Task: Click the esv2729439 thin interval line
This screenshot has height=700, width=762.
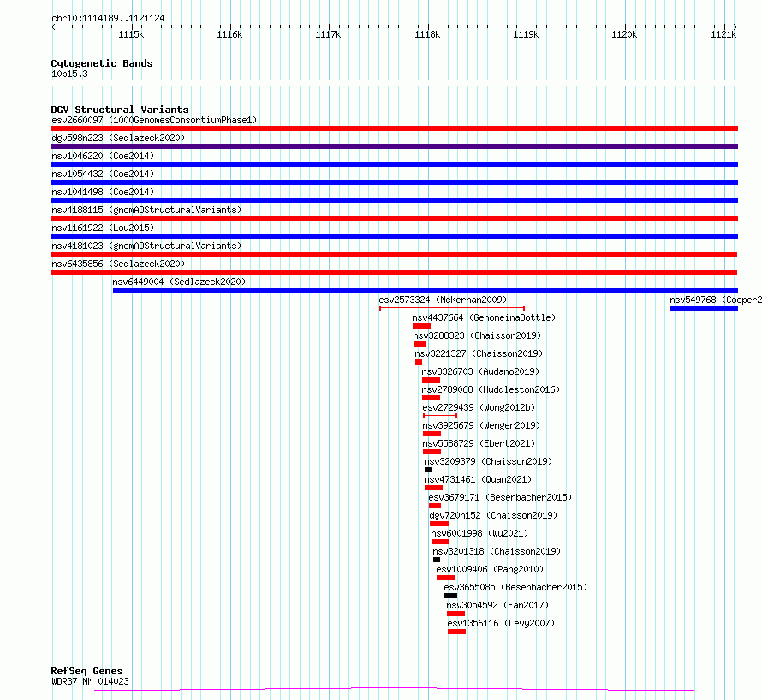Action: coord(440,416)
